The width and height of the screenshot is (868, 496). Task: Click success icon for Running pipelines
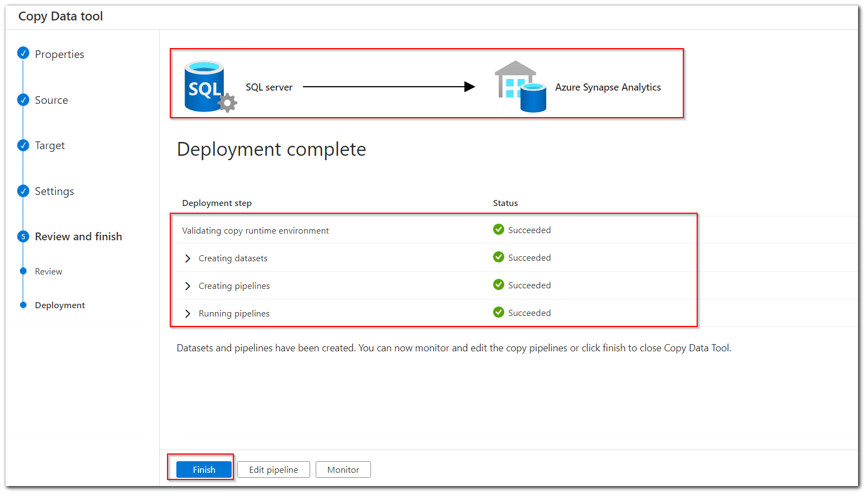point(499,312)
